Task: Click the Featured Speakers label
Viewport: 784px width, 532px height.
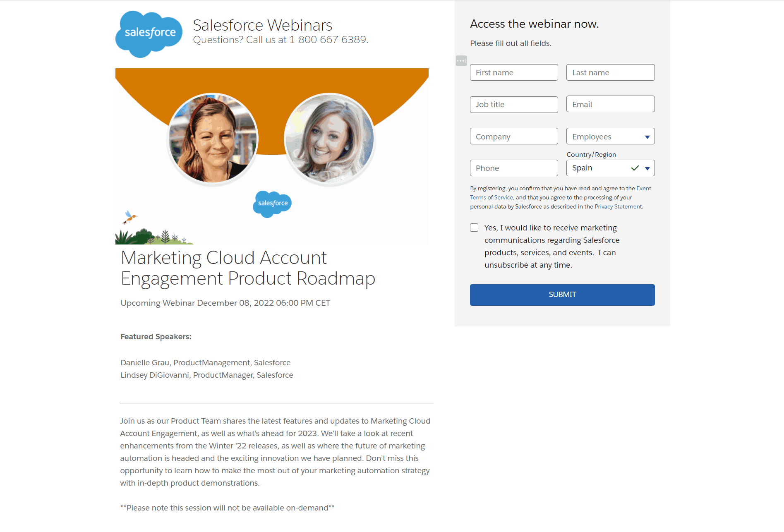Action: click(156, 337)
